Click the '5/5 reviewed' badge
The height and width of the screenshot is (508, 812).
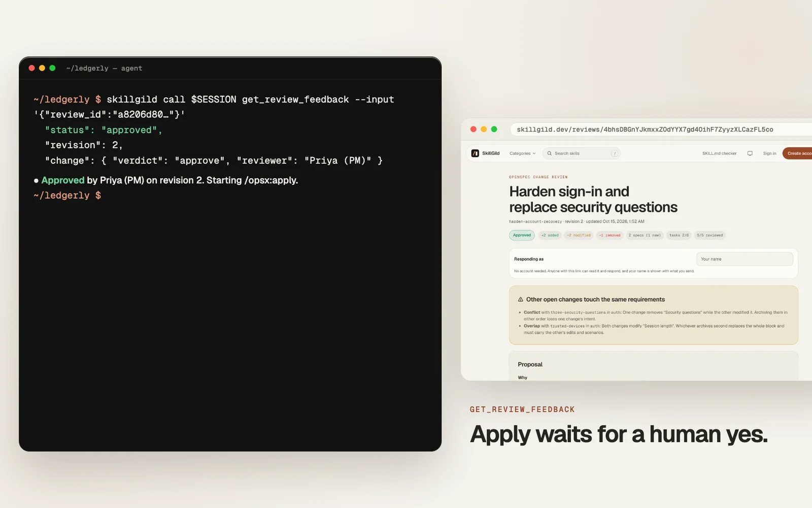pos(709,235)
